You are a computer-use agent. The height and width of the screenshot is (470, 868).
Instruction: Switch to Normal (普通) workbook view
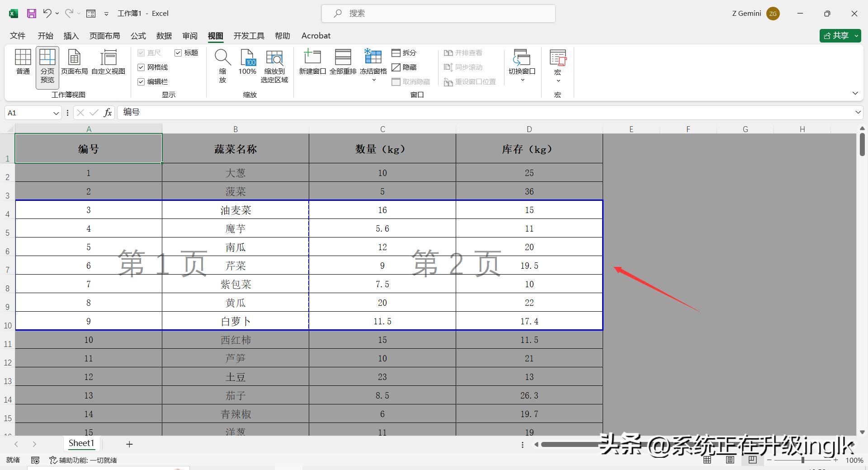click(23, 62)
